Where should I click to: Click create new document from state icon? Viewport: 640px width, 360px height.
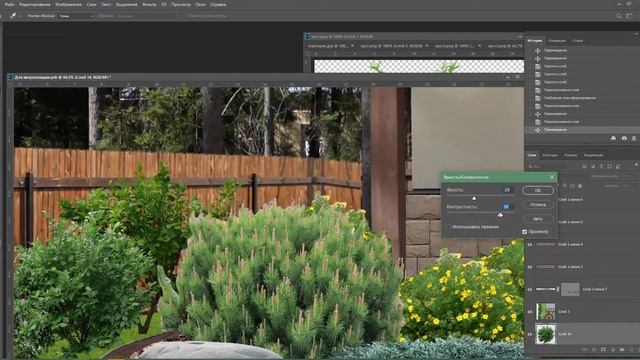[613, 138]
